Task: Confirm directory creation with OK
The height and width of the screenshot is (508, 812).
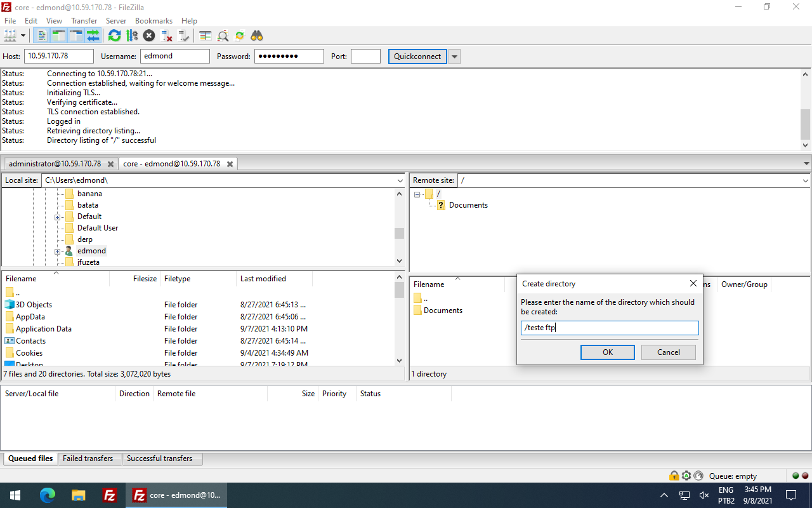Action: click(606, 352)
